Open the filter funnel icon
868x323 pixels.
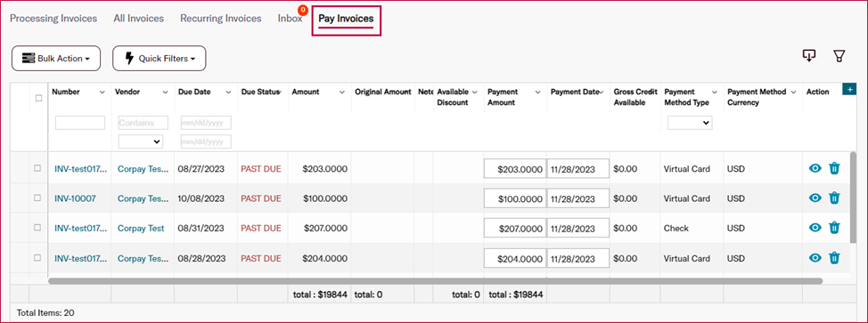839,56
